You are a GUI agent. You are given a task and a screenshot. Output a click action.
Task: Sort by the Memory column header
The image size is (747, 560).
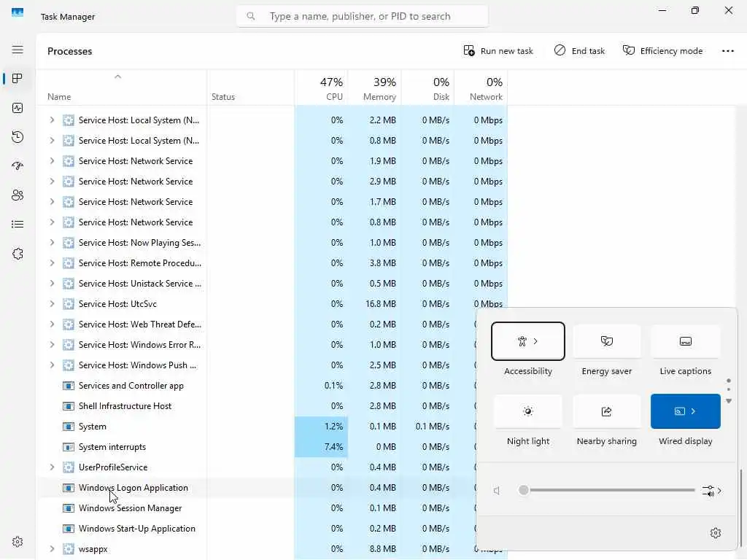375,88
